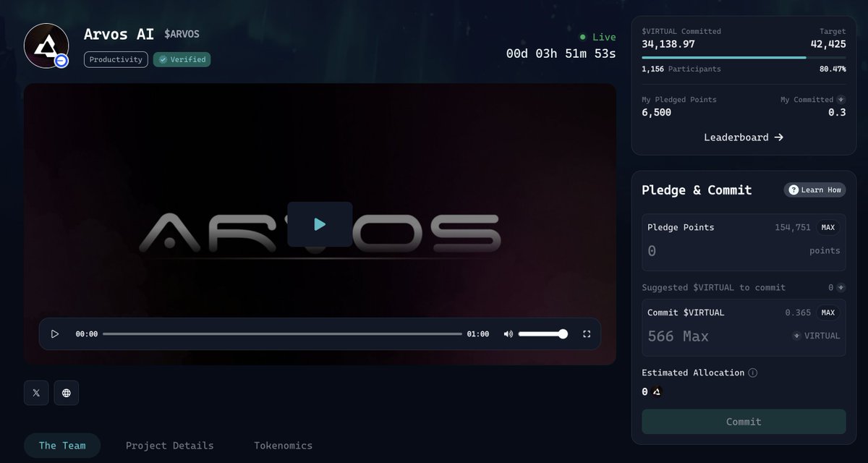Viewport: 868px width, 463px height.
Task: Click MAX for Pledge Points
Action: (828, 227)
